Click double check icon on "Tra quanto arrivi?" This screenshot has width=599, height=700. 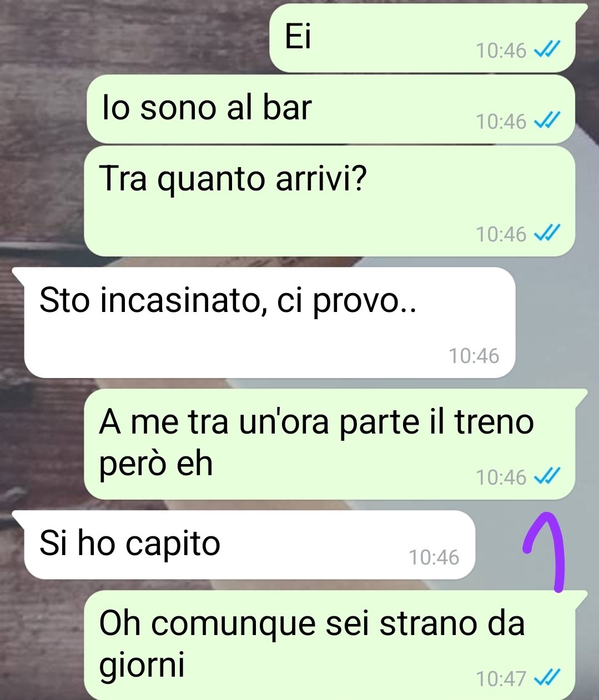(547, 234)
